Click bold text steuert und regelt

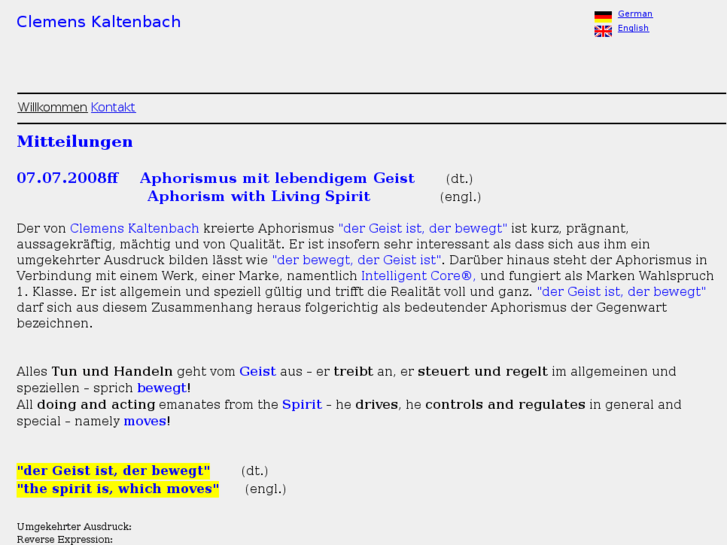click(483, 372)
